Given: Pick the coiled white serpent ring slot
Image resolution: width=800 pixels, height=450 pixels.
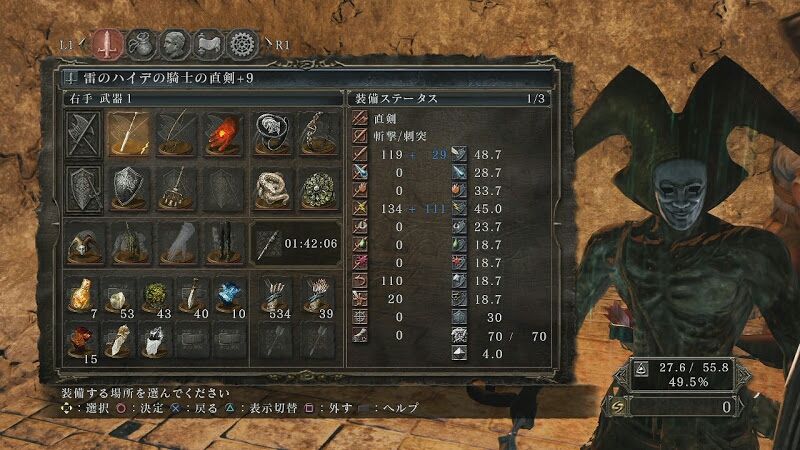Looking at the screenshot, I should coord(271,189).
